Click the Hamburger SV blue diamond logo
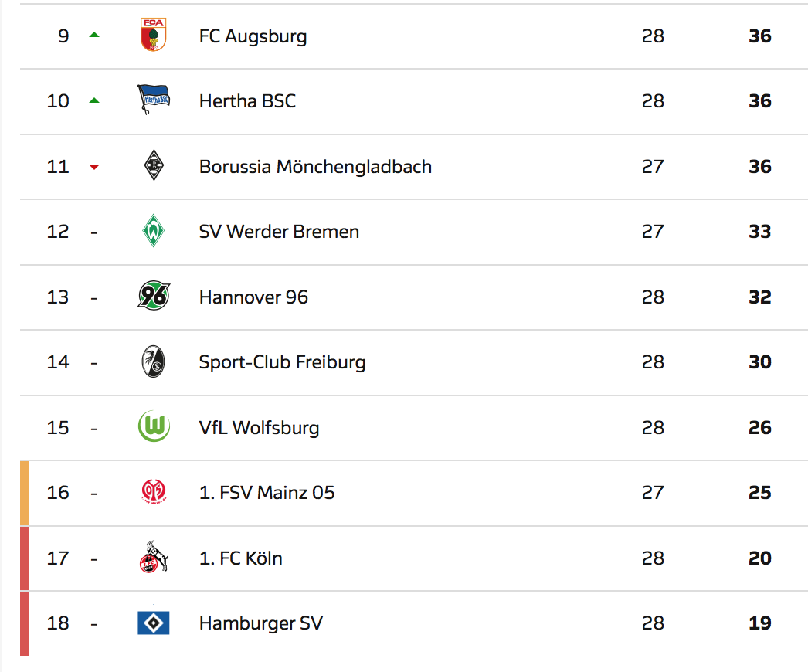 pyautogui.click(x=153, y=623)
